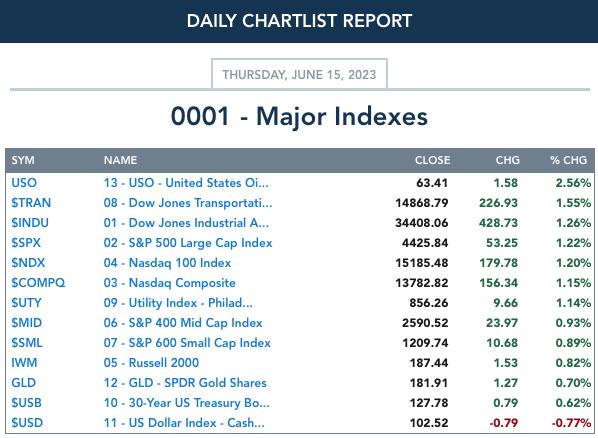Image resolution: width=598 pixels, height=438 pixels.
Task: Select the S&P 600 Small Cap Index link
Action: (187, 343)
